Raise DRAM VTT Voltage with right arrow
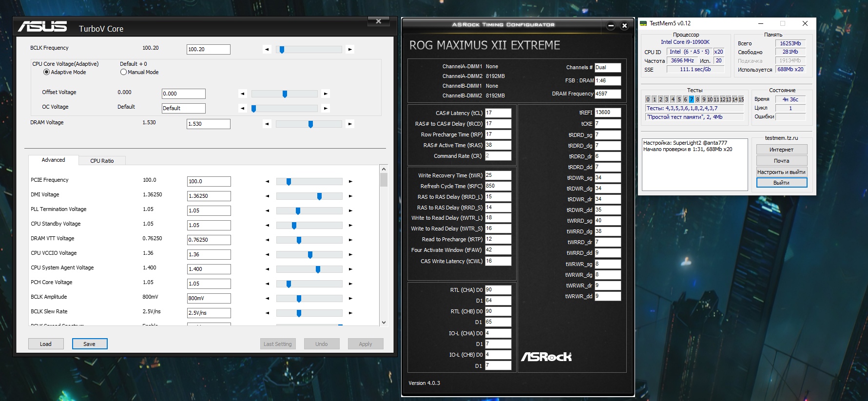The image size is (868, 401). (x=350, y=240)
